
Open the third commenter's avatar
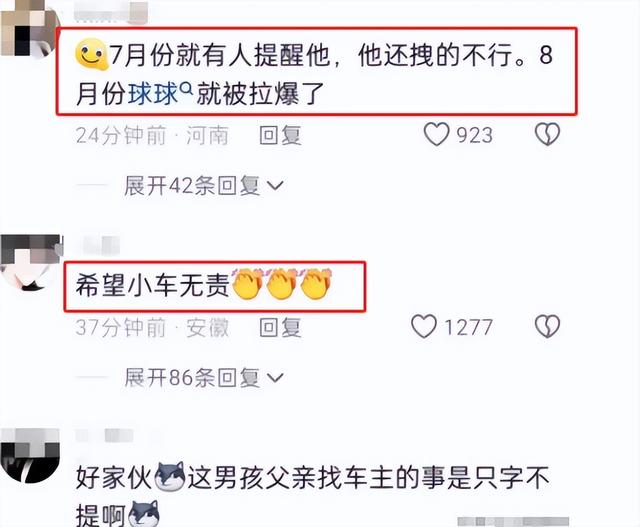point(29,455)
